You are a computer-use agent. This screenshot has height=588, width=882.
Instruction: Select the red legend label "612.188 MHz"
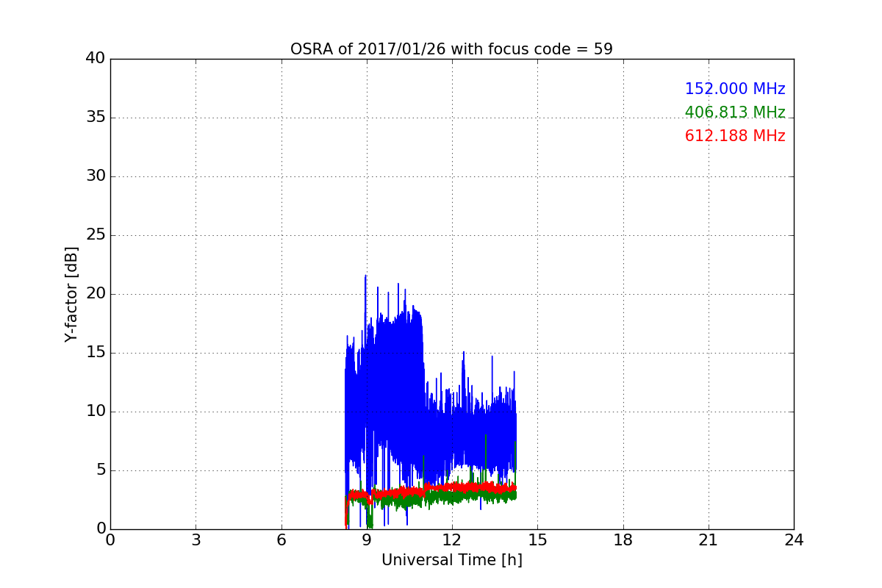coord(735,136)
